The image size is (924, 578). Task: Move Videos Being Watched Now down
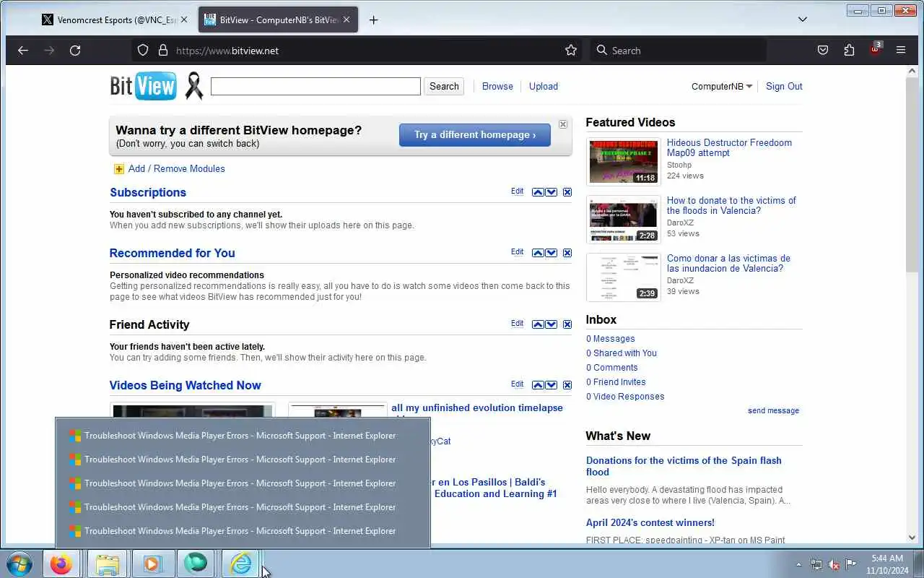coord(551,385)
